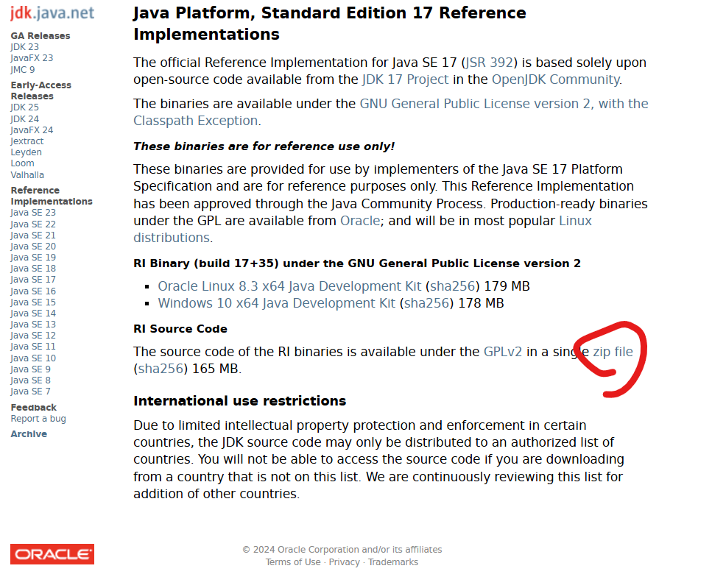Open the Archive link in sidebar

click(29, 434)
